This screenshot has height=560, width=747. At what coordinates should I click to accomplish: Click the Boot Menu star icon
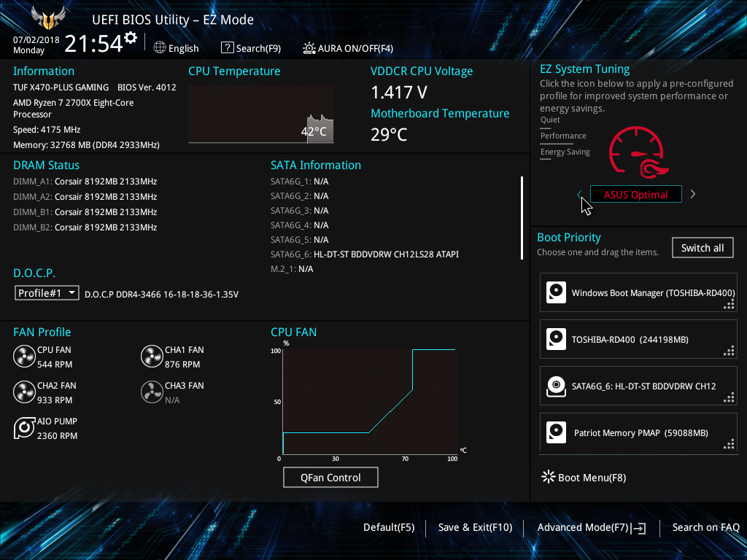coord(549,477)
